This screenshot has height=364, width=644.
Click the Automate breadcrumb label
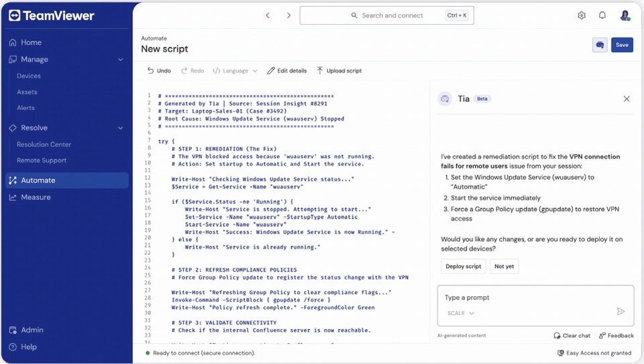(x=154, y=38)
